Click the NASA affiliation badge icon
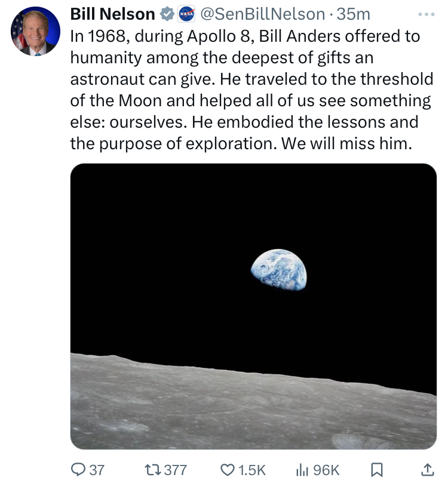Image resolution: width=448 pixels, height=490 pixels. (x=186, y=14)
